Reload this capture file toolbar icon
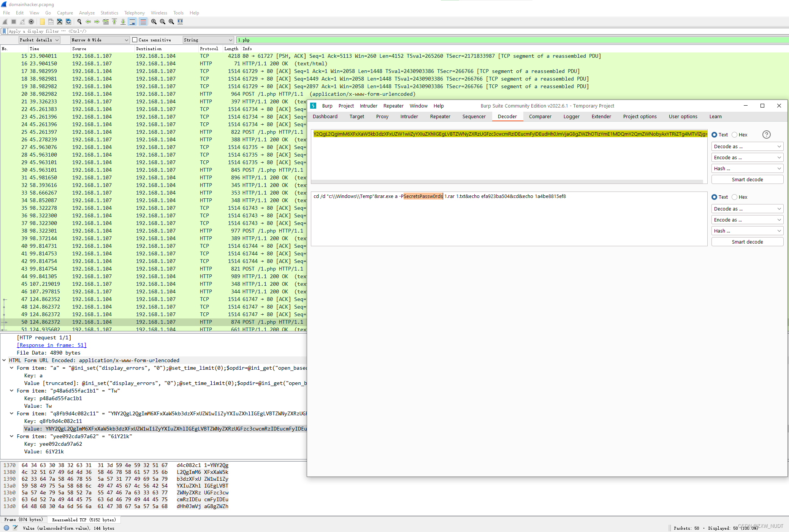Image resolution: width=789 pixels, height=532 pixels. pos(68,22)
